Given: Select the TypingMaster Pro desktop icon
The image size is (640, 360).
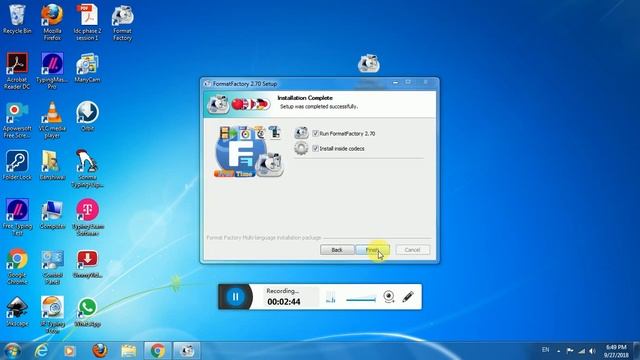Looking at the screenshot, I should pyautogui.click(x=52, y=71).
